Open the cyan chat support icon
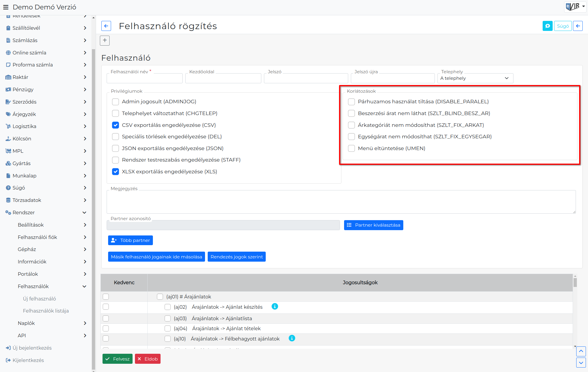 click(x=547, y=26)
